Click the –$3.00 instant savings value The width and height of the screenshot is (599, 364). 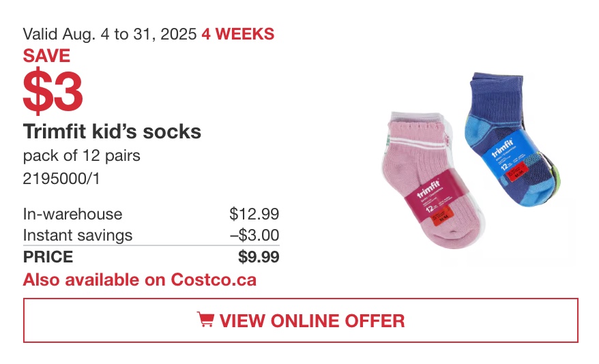pyautogui.click(x=254, y=235)
